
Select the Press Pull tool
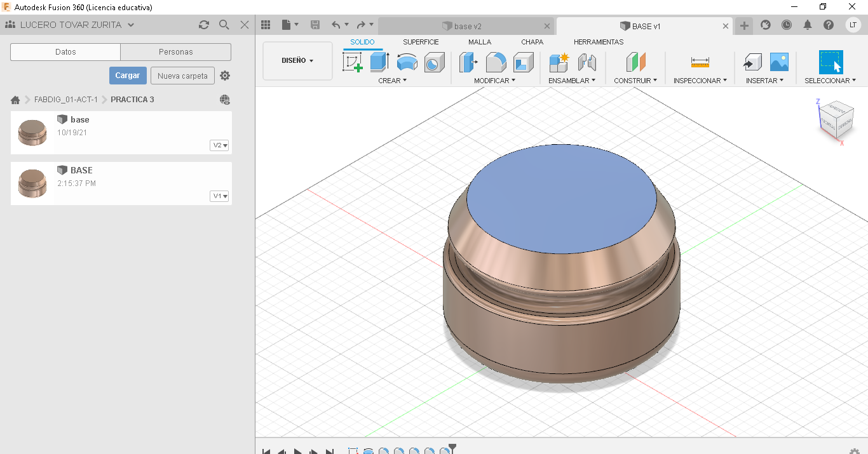coord(468,62)
